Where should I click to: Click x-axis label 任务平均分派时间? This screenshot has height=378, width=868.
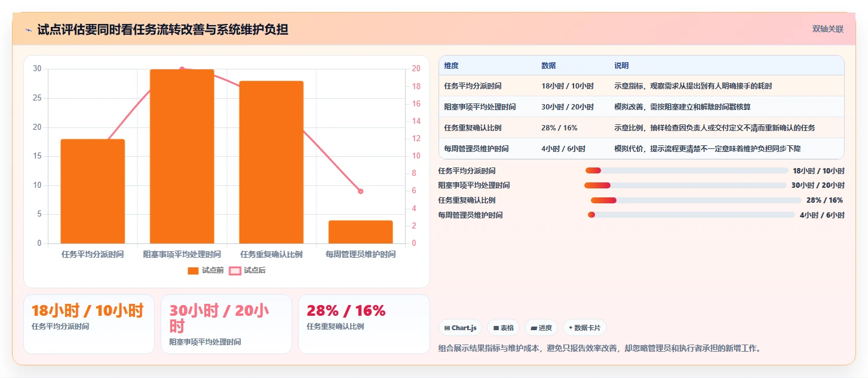click(x=93, y=254)
